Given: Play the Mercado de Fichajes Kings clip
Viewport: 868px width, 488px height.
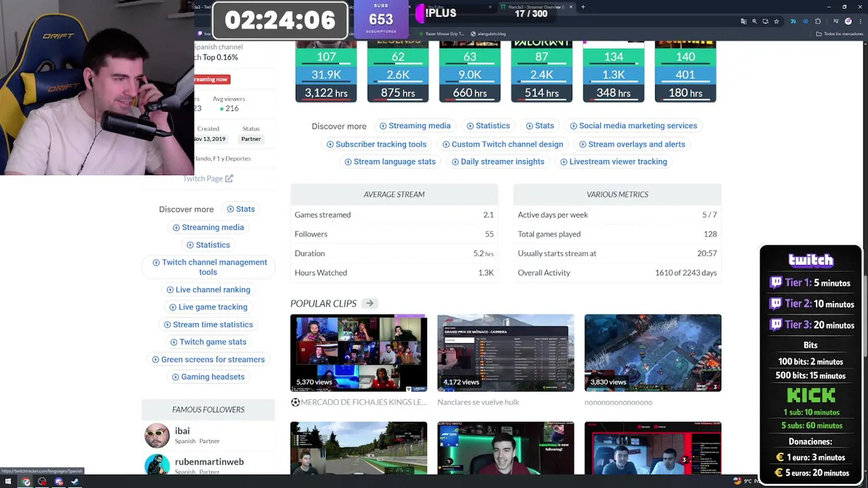Looking at the screenshot, I should (x=359, y=352).
